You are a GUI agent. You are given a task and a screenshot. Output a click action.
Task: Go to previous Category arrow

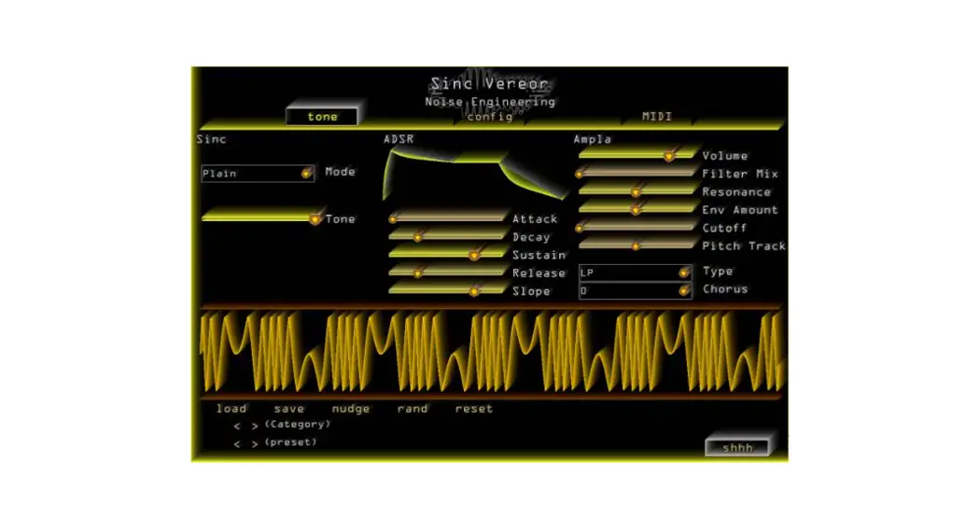pyautogui.click(x=237, y=426)
